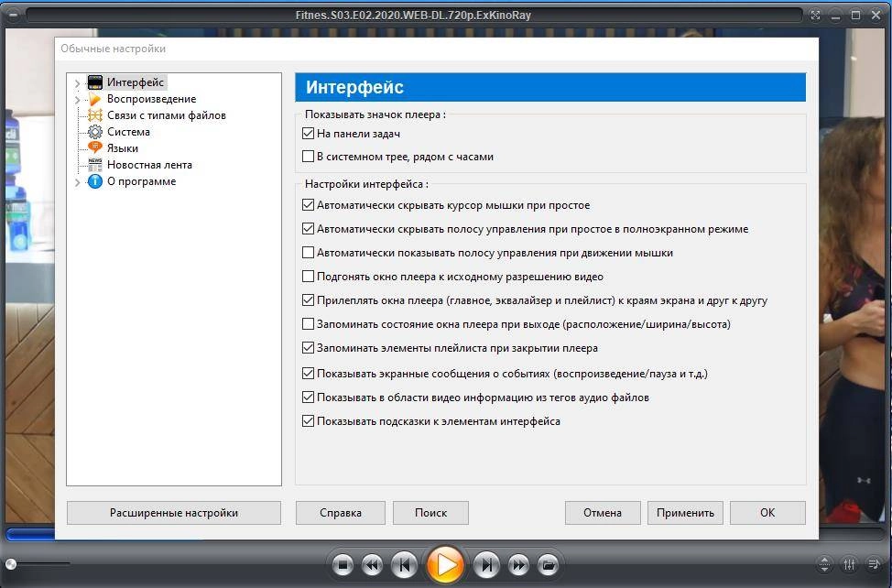
Task: Switch player to fullscreen via arrows icon
Action: tap(815, 16)
